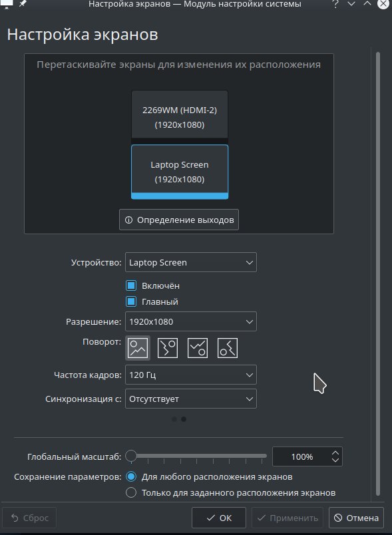
Task: Click the first page indicator dot
Action: [174, 419]
